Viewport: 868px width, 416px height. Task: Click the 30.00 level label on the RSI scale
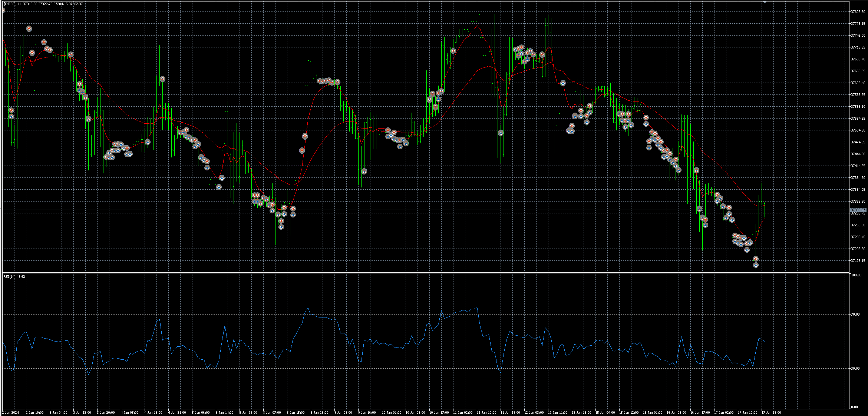coord(855,369)
